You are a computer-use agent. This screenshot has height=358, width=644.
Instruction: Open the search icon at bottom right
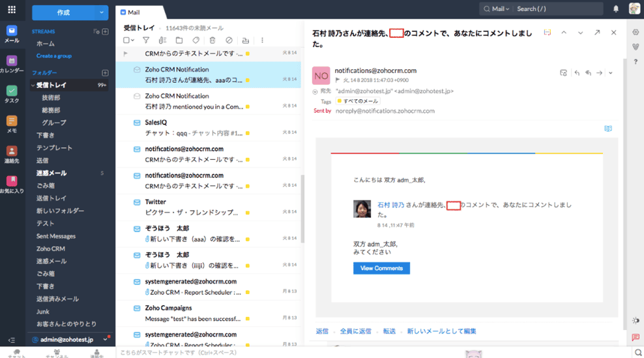[x=638, y=353]
